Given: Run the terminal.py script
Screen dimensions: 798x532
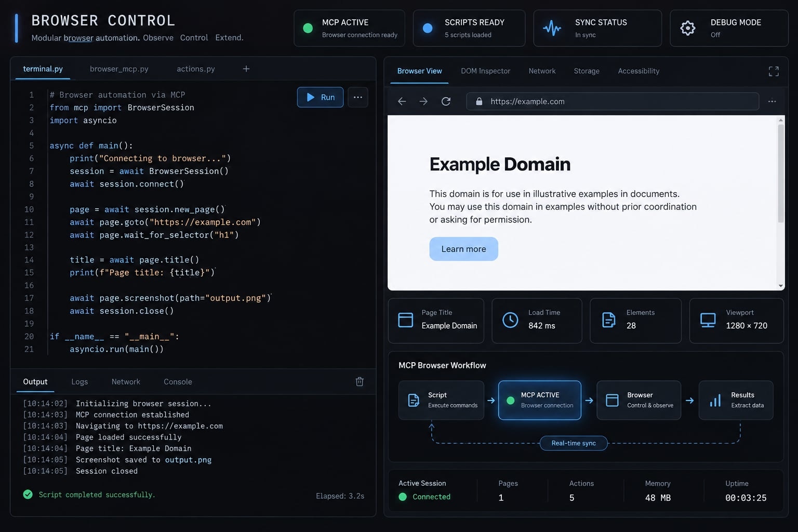Looking at the screenshot, I should tap(320, 97).
